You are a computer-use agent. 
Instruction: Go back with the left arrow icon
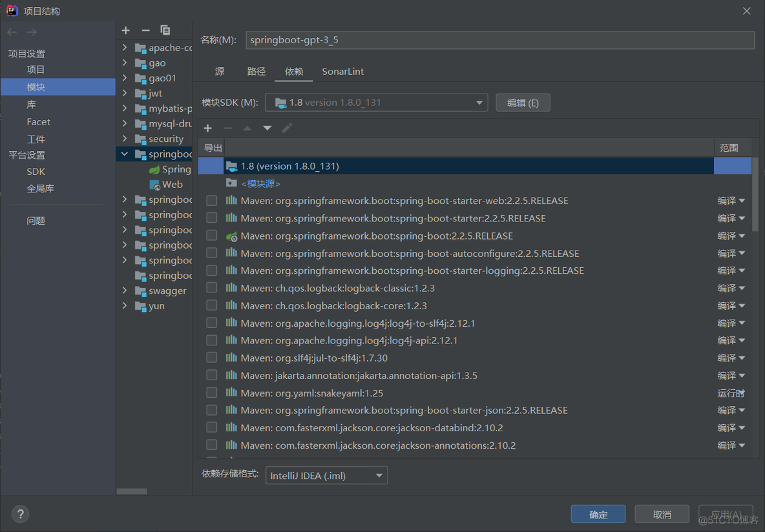(x=12, y=32)
